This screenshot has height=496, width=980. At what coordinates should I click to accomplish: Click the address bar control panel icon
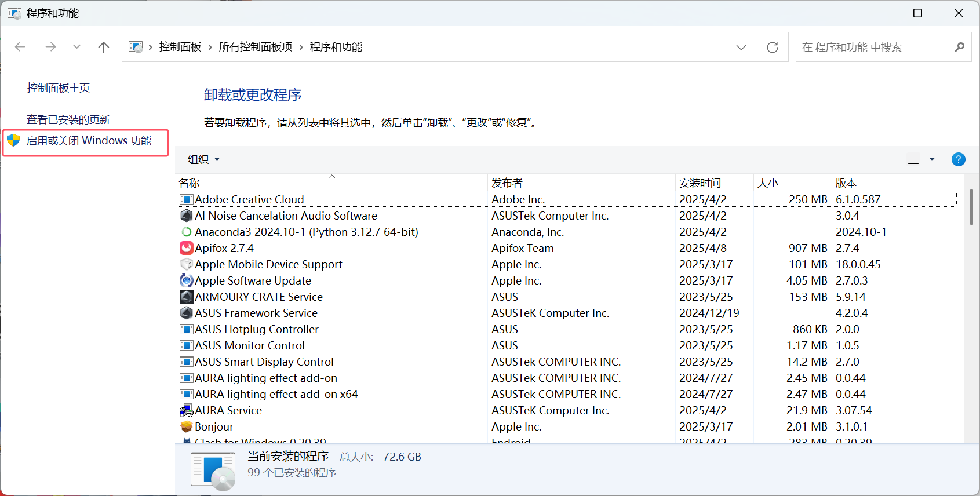pyautogui.click(x=136, y=47)
